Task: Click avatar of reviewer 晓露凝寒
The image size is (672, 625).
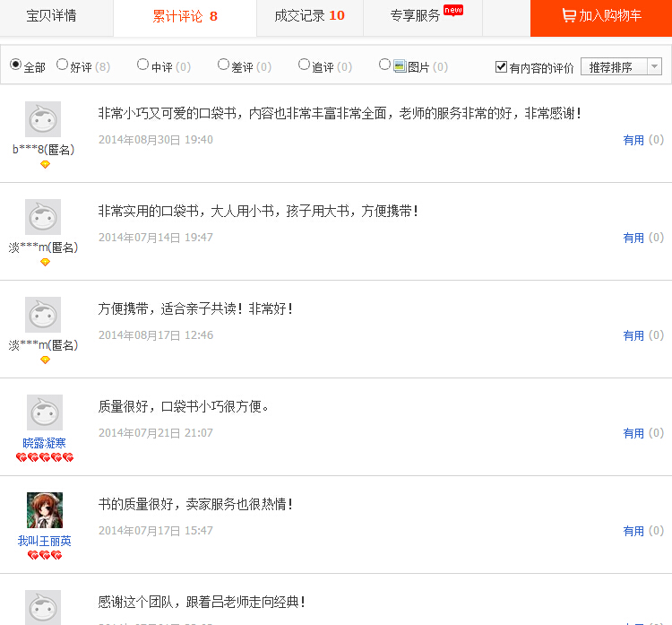Action: pos(45,412)
